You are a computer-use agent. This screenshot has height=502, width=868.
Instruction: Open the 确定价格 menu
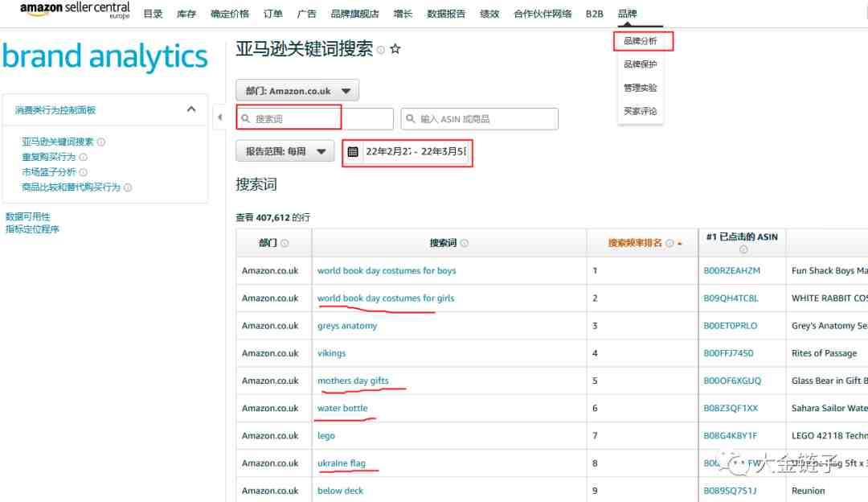click(x=230, y=14)
